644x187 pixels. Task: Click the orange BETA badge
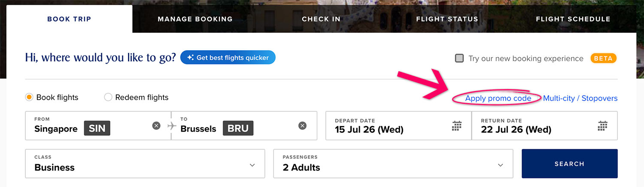[603, 58]
